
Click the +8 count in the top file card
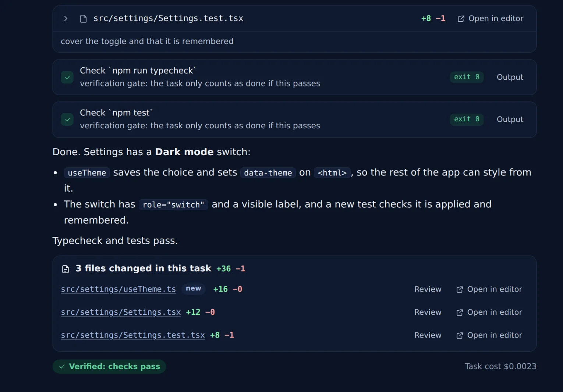pos(426,18)
